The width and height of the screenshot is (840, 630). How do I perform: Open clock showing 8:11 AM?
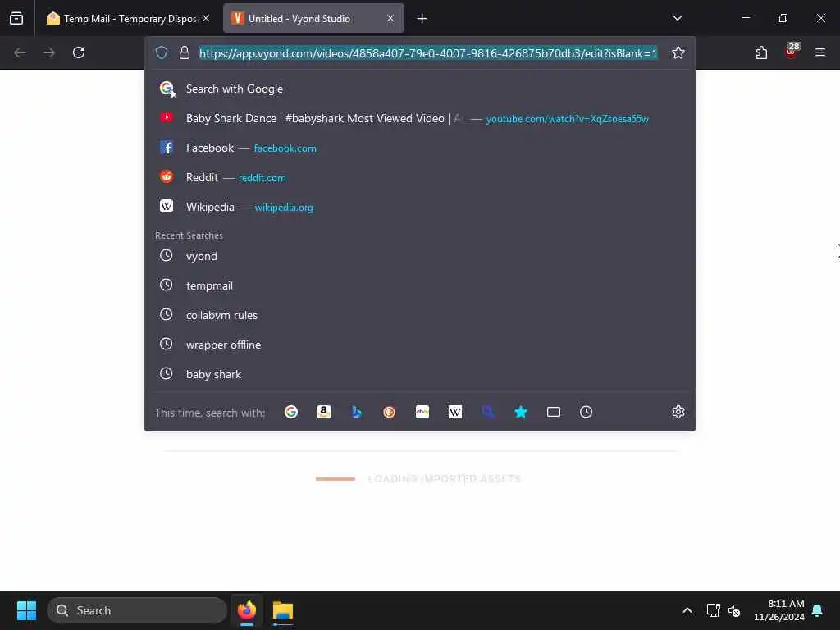(779, 610)
